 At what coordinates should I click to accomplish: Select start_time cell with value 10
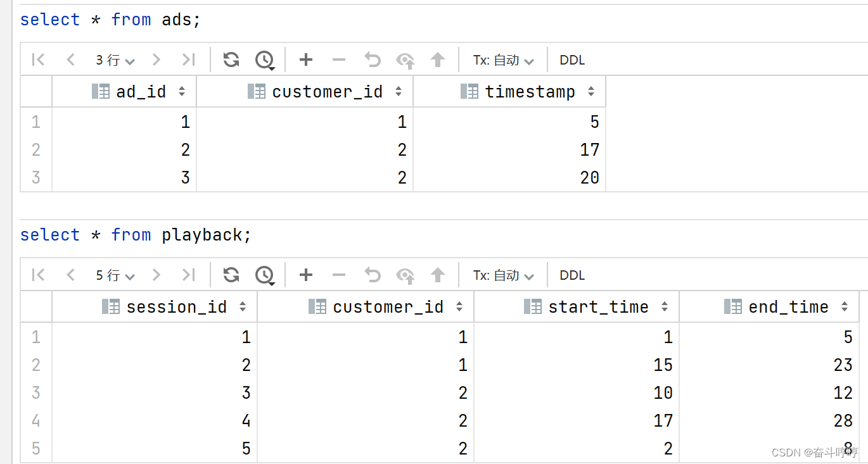click(577, 392)
